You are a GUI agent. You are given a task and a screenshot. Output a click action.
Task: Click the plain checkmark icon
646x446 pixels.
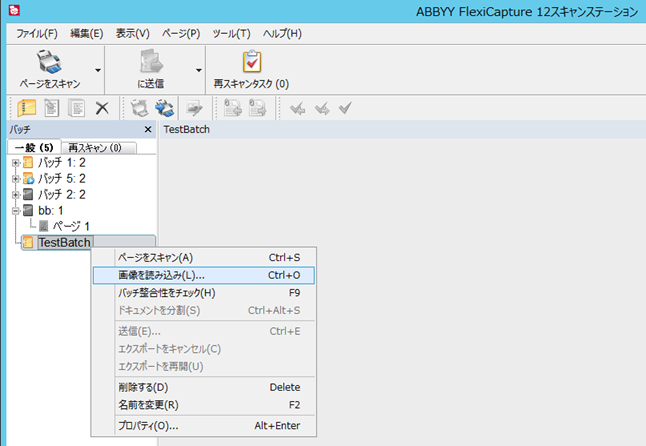[x=345, y=108]
